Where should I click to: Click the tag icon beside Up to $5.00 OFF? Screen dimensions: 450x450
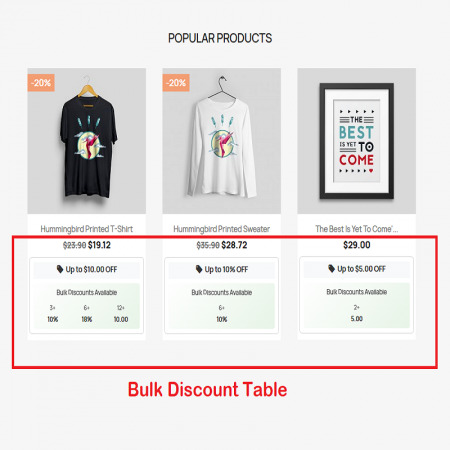[x=332, y=268]
